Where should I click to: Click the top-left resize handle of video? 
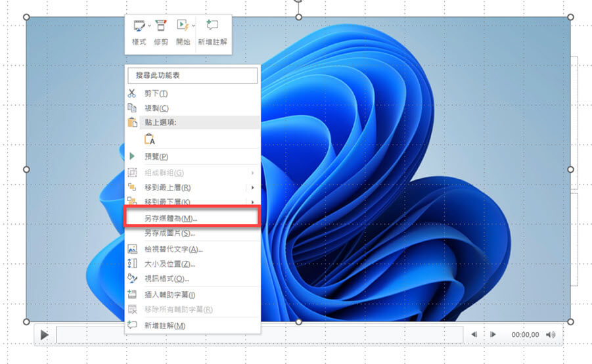26,17
